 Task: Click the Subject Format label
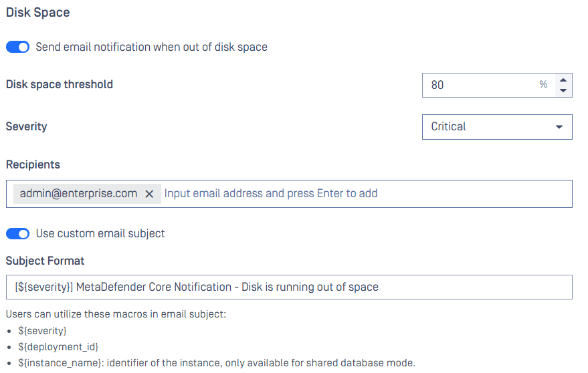pyautogui.click(x=45, y=261)
